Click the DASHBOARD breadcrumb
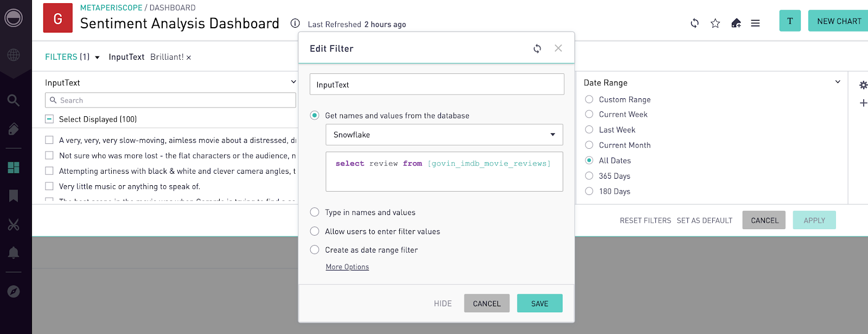The height and width of the screenshot is (334, 868). pyautogui.click(x=173, y=8)
